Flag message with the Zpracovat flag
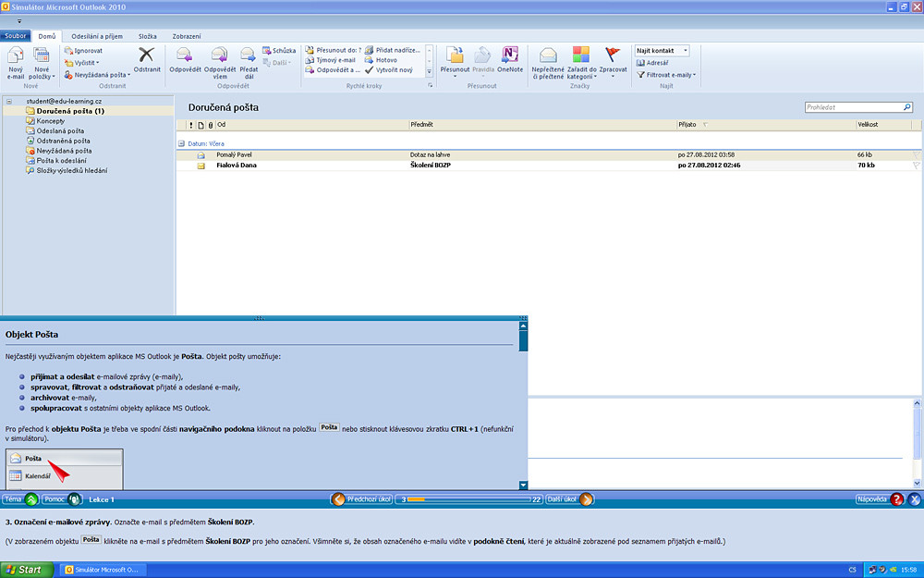Viewport: 924px width, 578px height. click(613, 62)
